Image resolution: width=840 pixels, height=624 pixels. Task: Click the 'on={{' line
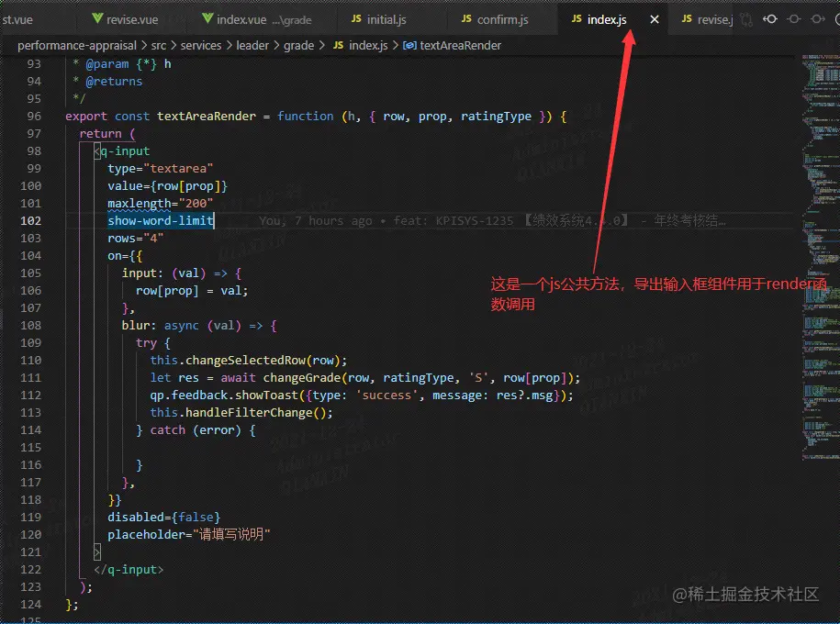click(125, 255)
